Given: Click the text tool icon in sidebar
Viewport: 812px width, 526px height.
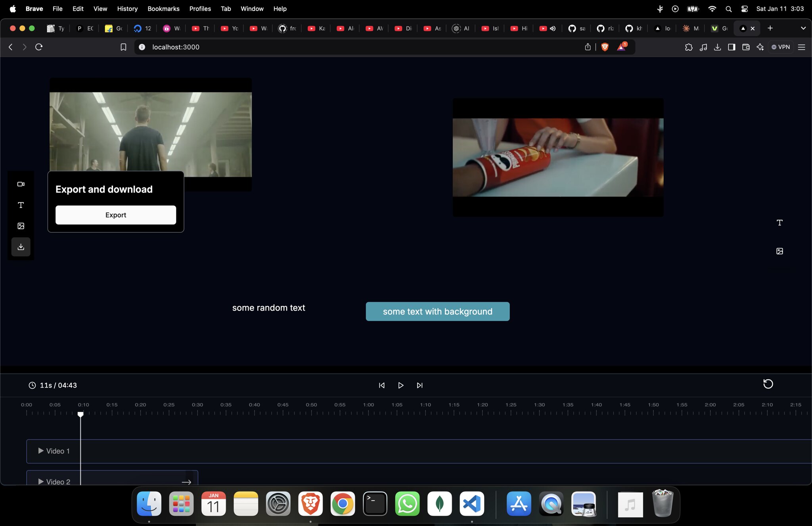Looking at the screenshot, I should click(x=21, y=205).
